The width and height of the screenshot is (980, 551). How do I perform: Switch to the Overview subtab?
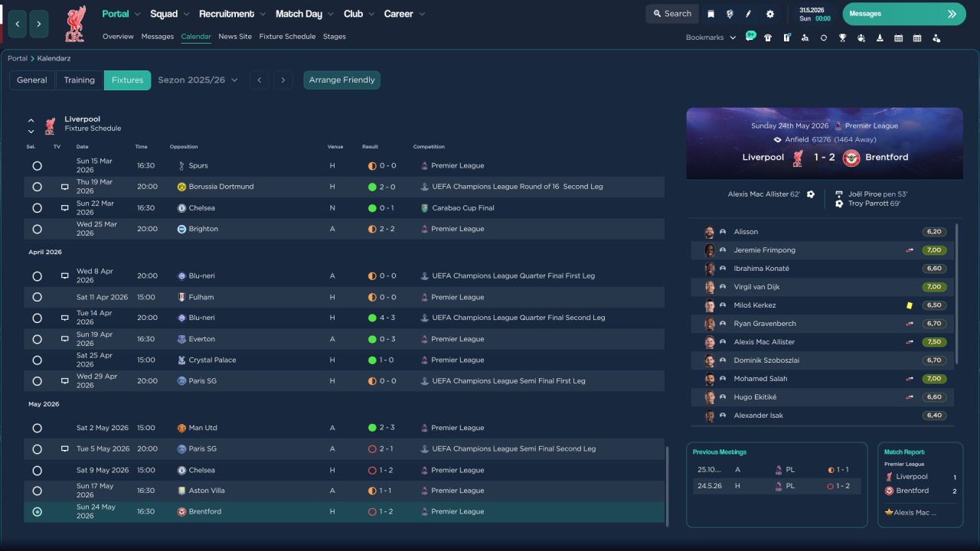pyautogui.click(x=118, y=37)
